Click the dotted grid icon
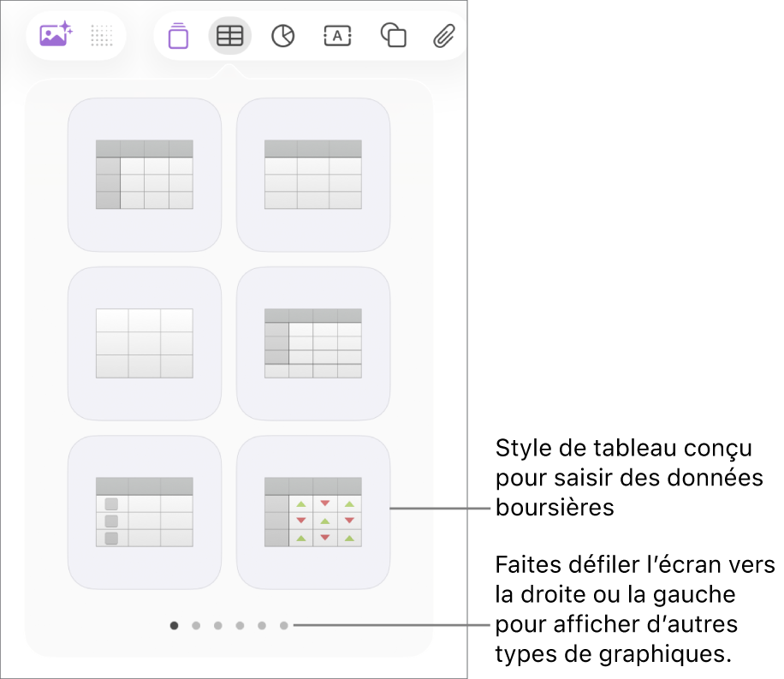The width and height of the screenshot is (784, 679). 102,35
